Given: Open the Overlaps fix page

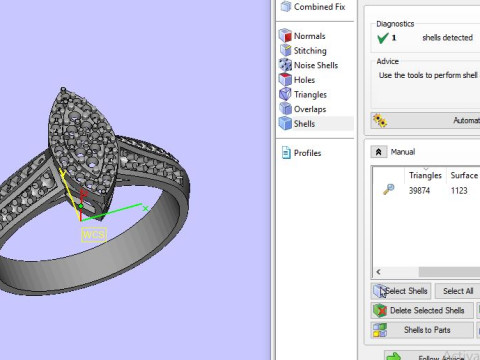Looking at the screenshot, I should (x=302, y=109).
